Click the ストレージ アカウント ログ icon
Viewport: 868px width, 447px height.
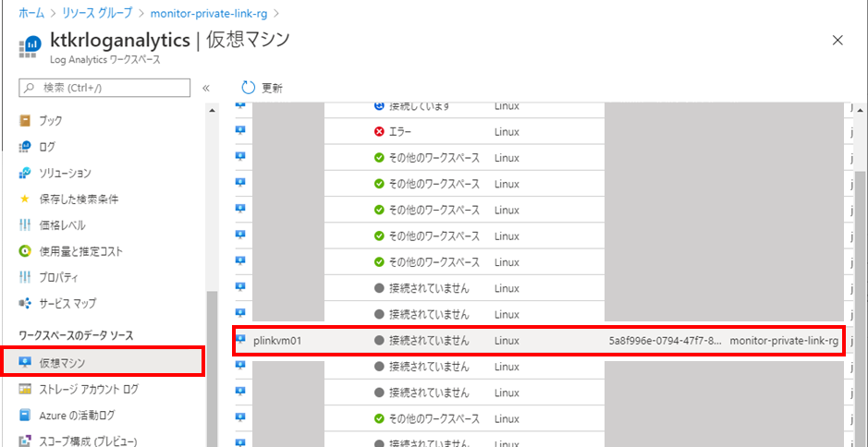[25, 389]
